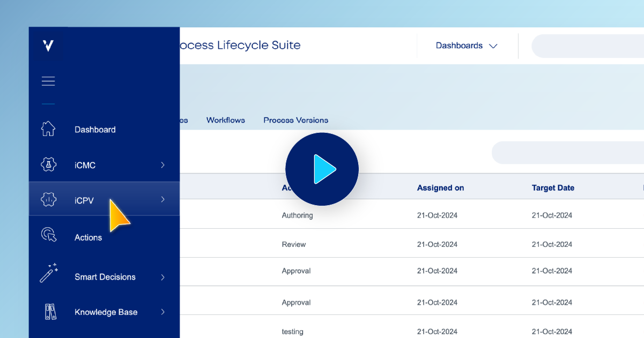Select the iCPV gear icon
644x338 pixels.
point(48,199)
